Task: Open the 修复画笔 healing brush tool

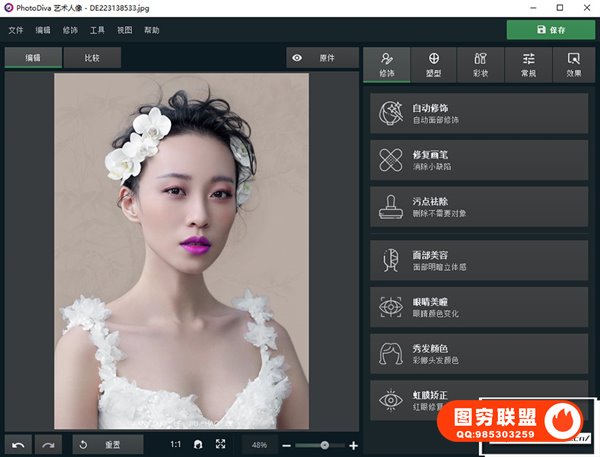Action: pos(479,160)
